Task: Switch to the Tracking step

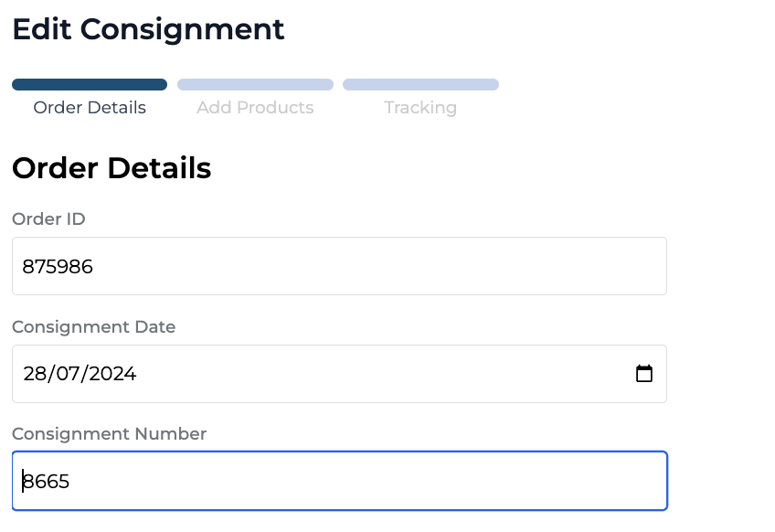Action: (x=420, y=108)
